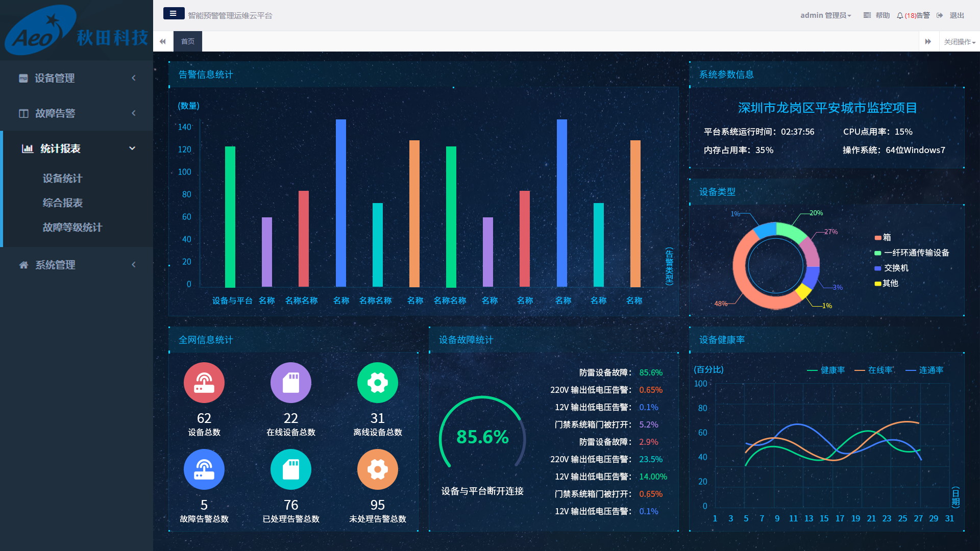Open the admin 管理员 dropdown
Viewport: 980px width, 551px height.
(x=825, y=15)
